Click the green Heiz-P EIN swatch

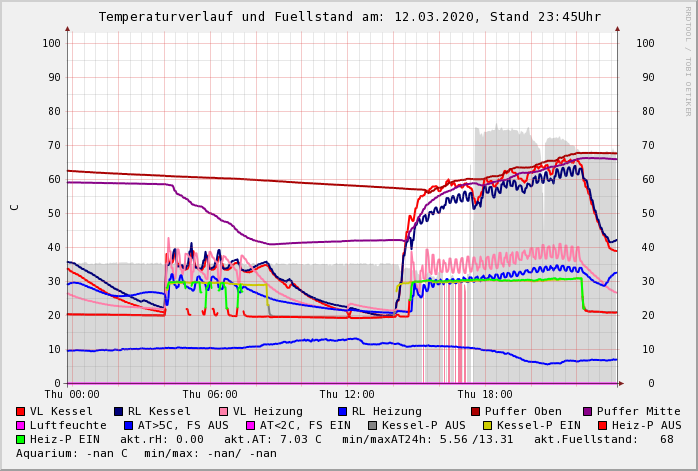click(21, 439)
